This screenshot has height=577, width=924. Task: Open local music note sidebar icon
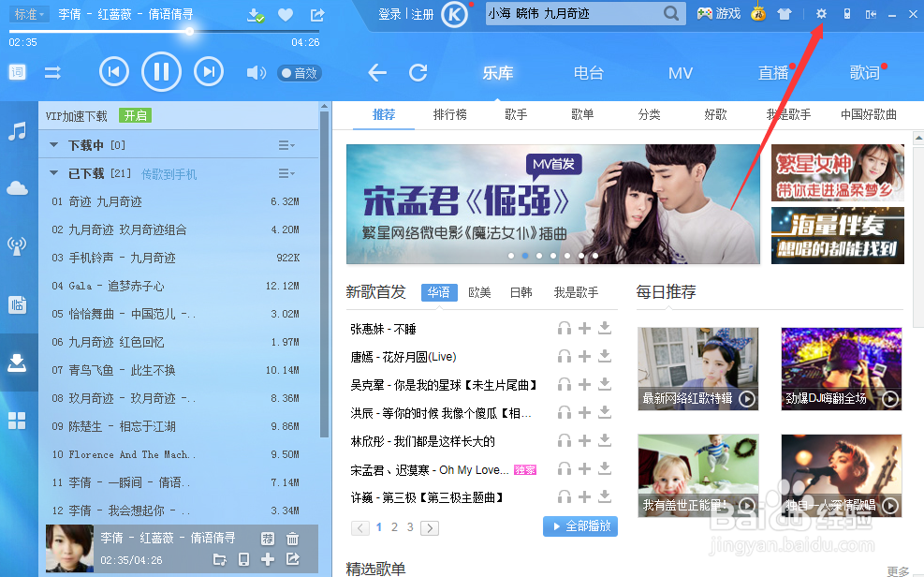(17, 131)
